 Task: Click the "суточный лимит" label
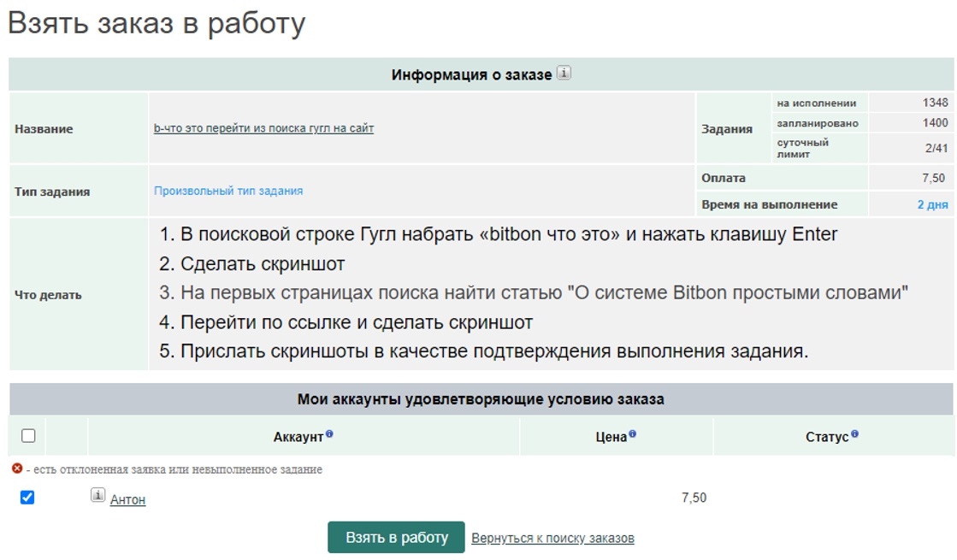click(x=802, y=148)
